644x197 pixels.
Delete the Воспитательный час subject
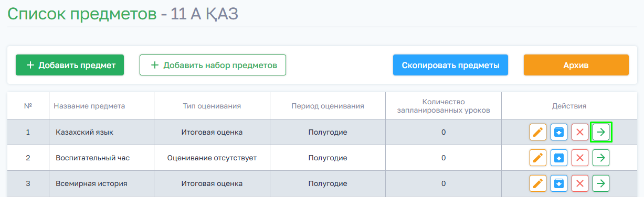[580, 157]
